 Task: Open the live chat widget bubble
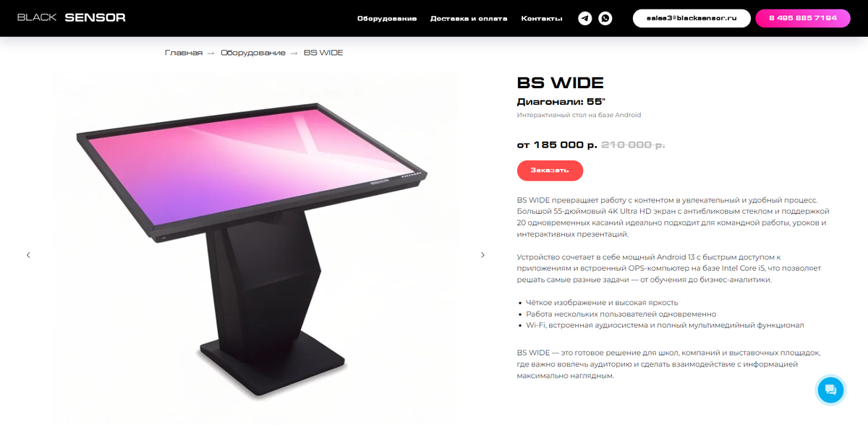830,390
